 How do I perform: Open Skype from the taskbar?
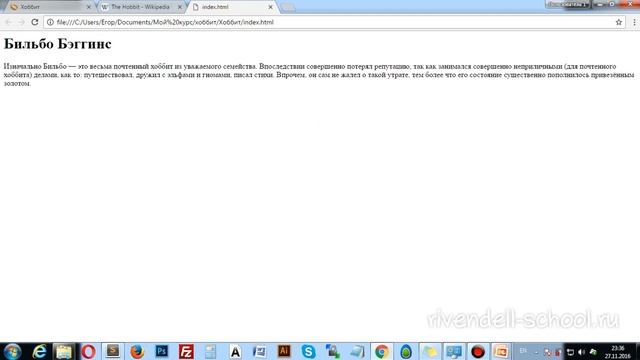(x=309, y=351)
